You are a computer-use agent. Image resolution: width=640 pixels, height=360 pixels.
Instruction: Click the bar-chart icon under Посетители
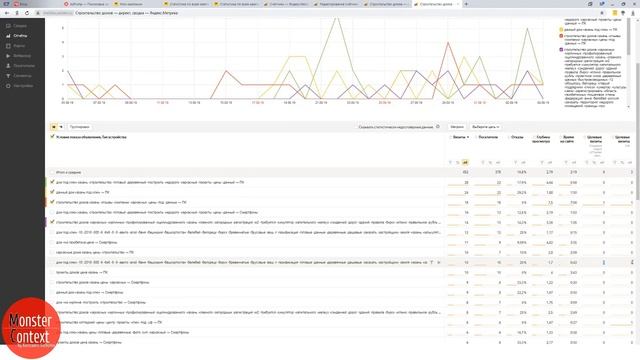coord(498,162)
